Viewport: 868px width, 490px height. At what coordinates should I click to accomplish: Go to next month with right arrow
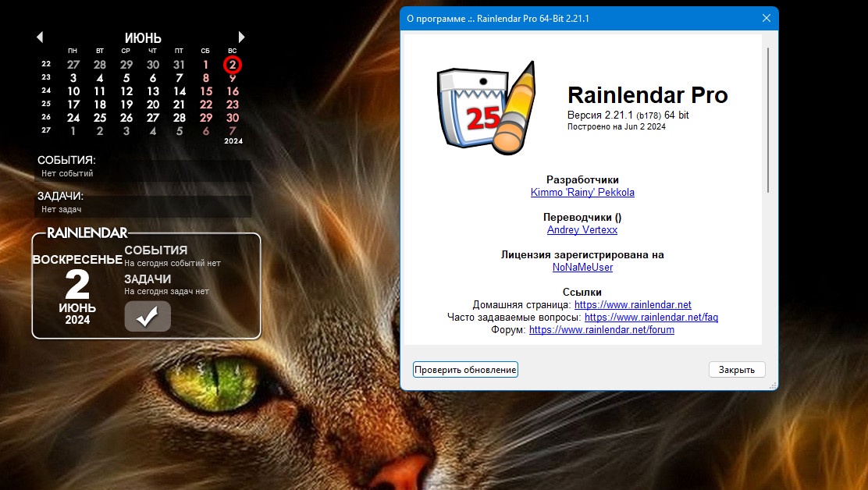pos(241,37)
